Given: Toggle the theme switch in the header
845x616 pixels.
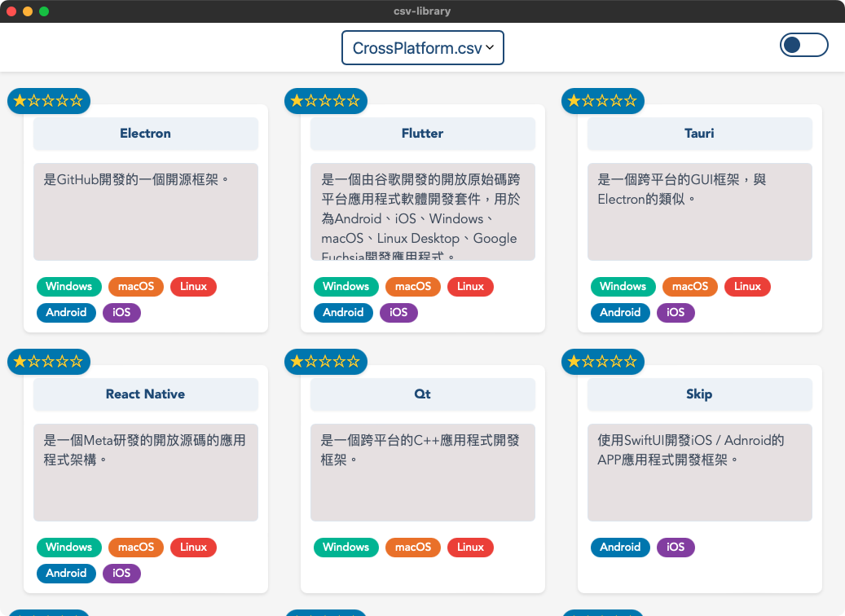Looking at the screenshot, I should (803, 45).
